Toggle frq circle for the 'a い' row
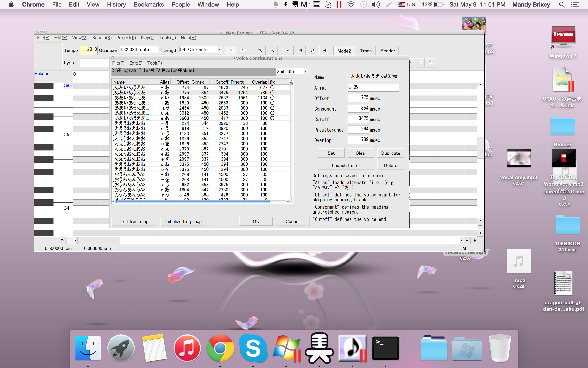 [272, 98]
